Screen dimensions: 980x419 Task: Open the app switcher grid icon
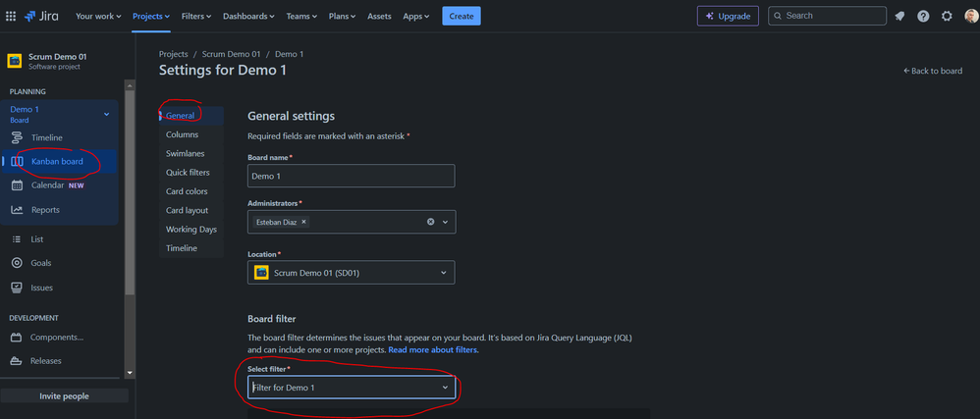tap(11, 17)
